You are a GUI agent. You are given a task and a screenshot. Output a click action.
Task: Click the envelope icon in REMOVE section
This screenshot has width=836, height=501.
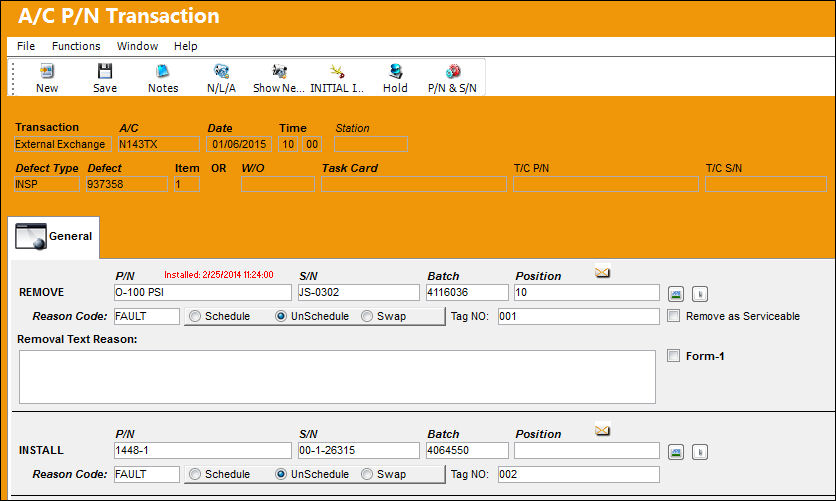pos(602,272)
